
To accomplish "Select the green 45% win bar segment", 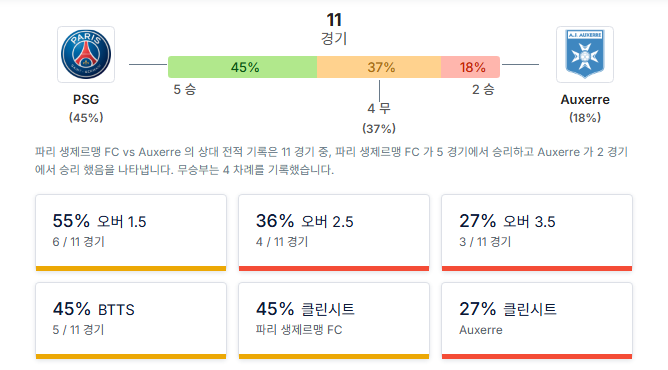I will coord(242,67).
